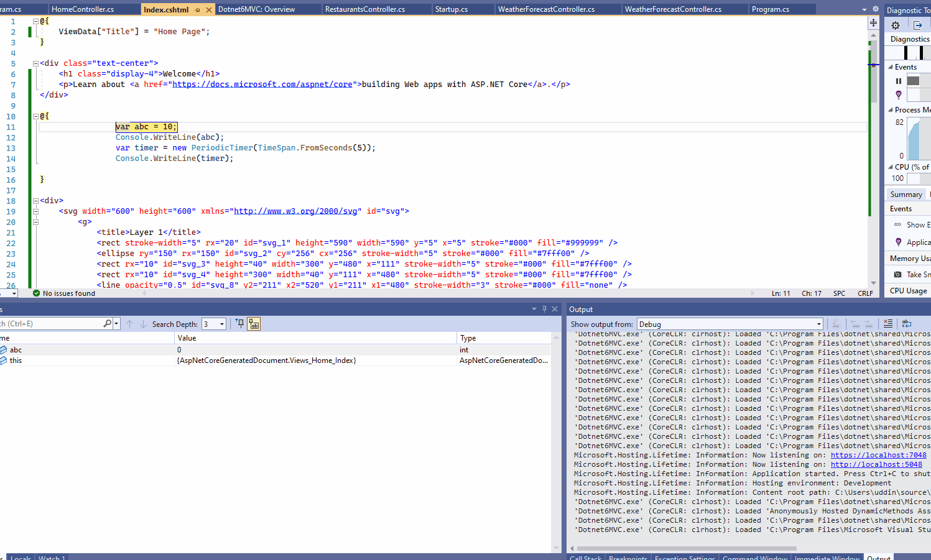The image size is (931, 560).
Task: Select the Summary tab in Diagnostic Tools
Action: point(906,195)
